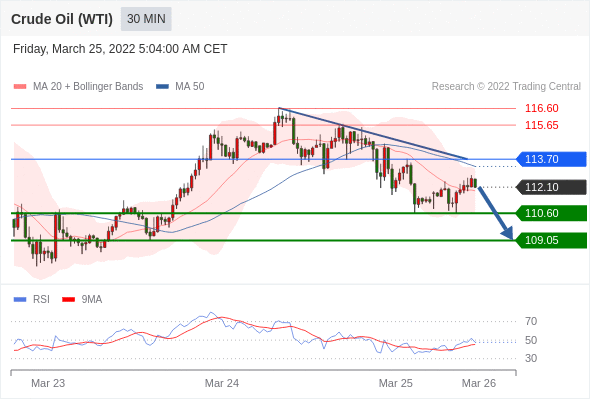The width and height of the screenshot is (590, 400).
Task: Click the 9MA legend red swatch
Action: coord(68,300)
